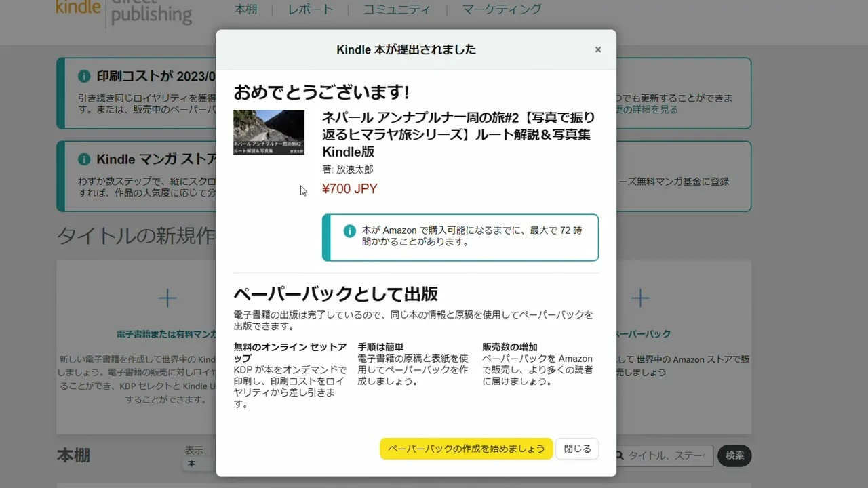868x488 pixels.
Task: Click the ペーパーバックとして出版 heading
Action: click(x=336, y=293)
